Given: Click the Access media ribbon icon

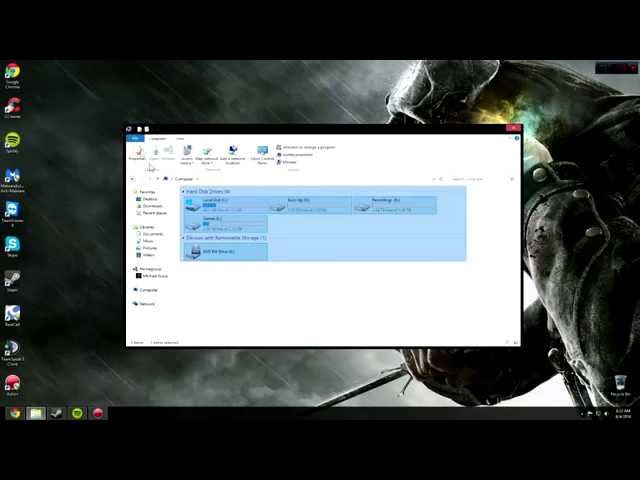Looking at the screenshot, I should [x=187, y=155].
